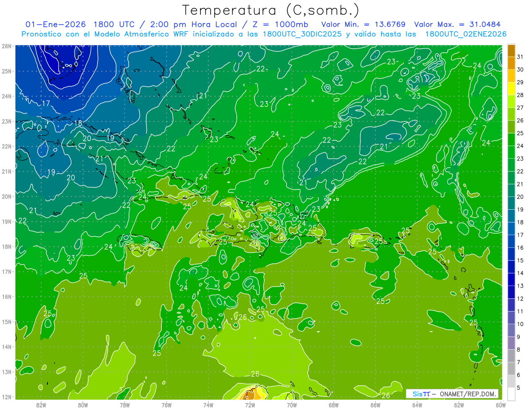Click the orange colorbar segment between 30 and 31
The image size is (532, 411).
point(511,63)
